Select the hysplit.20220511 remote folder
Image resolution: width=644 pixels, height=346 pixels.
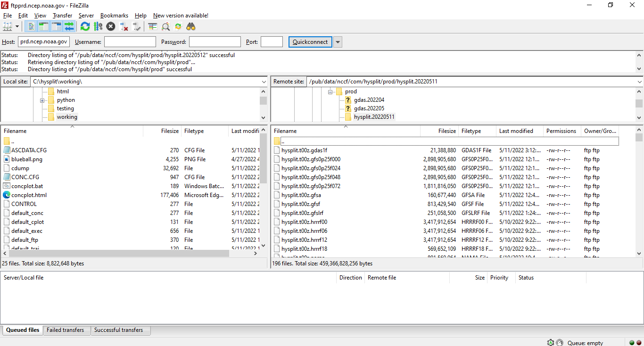tap(374, 117)
